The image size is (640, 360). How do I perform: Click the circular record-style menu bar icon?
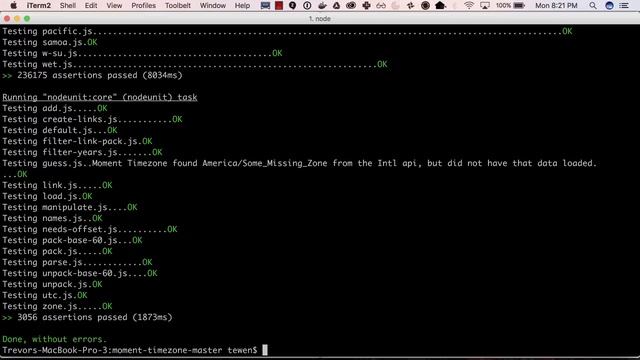coord(425,5)
